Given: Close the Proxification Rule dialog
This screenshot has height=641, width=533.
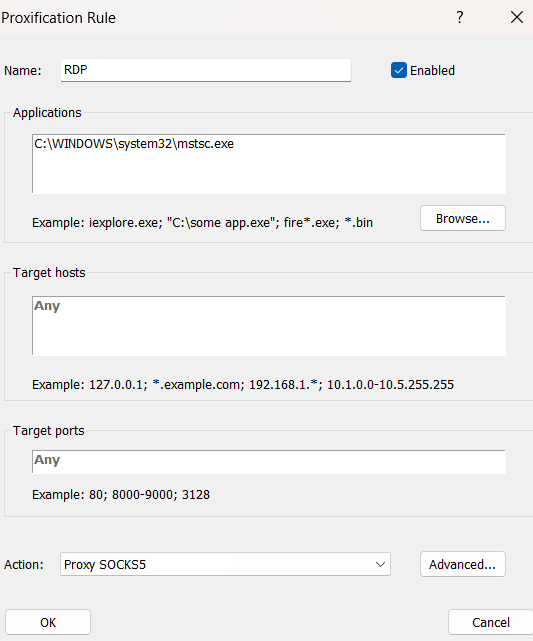Looking at the screenshot, I should [517, 17].
